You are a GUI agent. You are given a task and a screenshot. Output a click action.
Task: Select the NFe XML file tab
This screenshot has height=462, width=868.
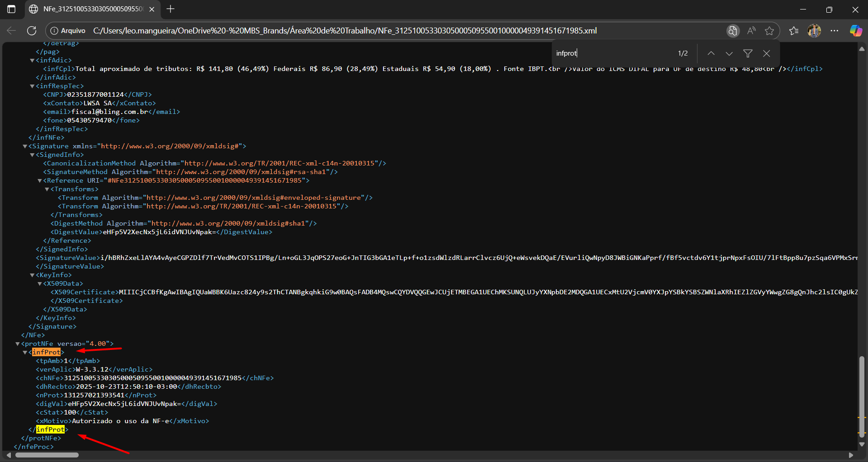coord(90,9)
